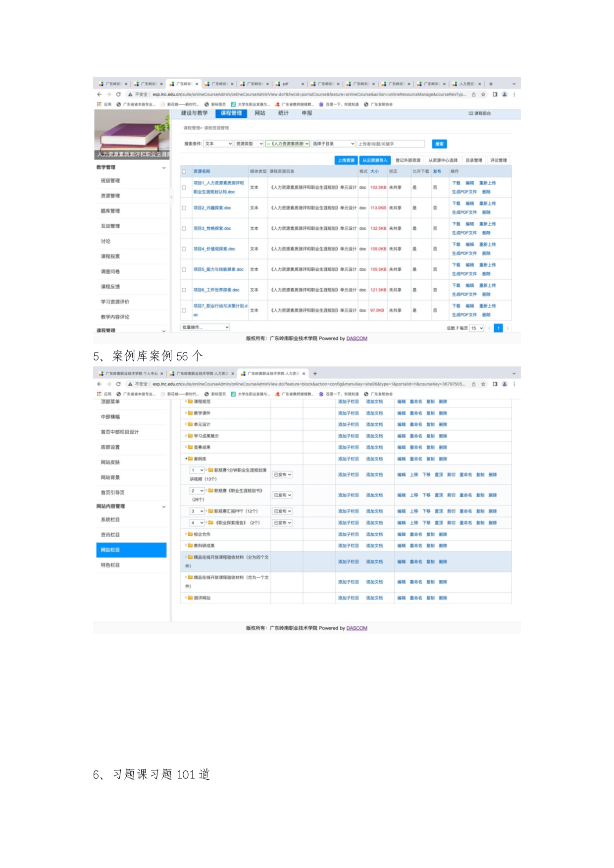Click 从云资源导入 button
Screen dimensions: 614x868
375,160
